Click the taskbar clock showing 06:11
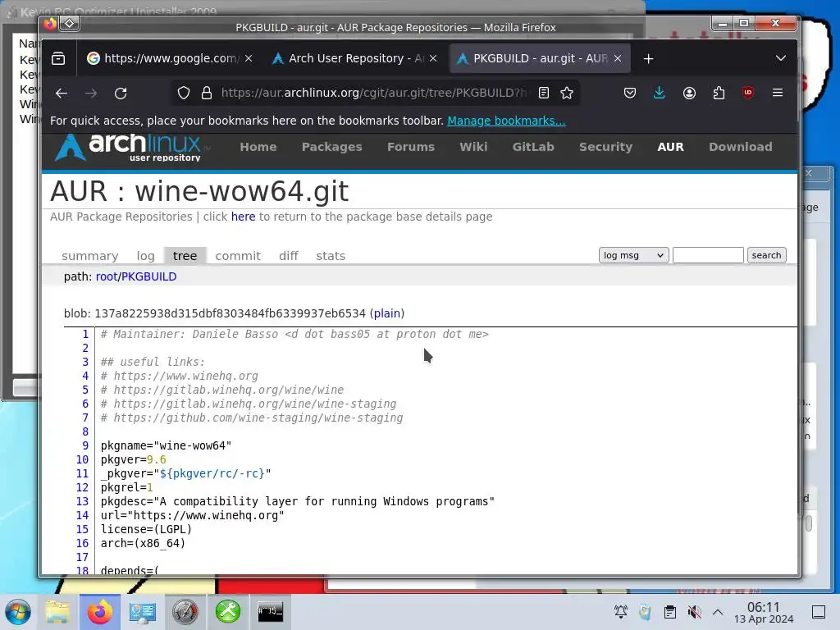The height and width of the screenshot is (630, 840). tap(764, 612)
